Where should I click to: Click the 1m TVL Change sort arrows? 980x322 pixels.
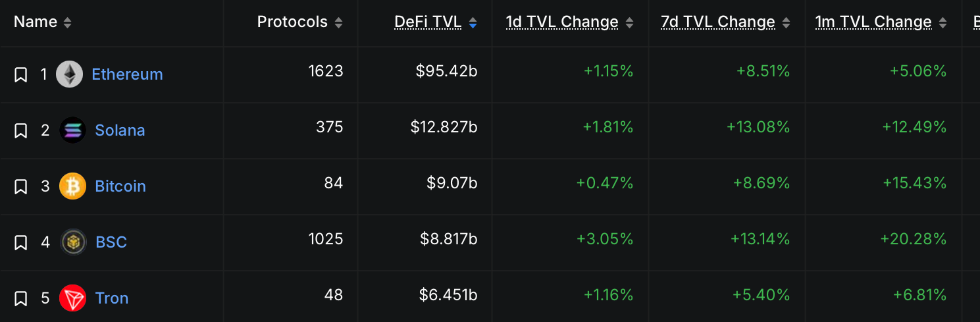pos(942,23)
